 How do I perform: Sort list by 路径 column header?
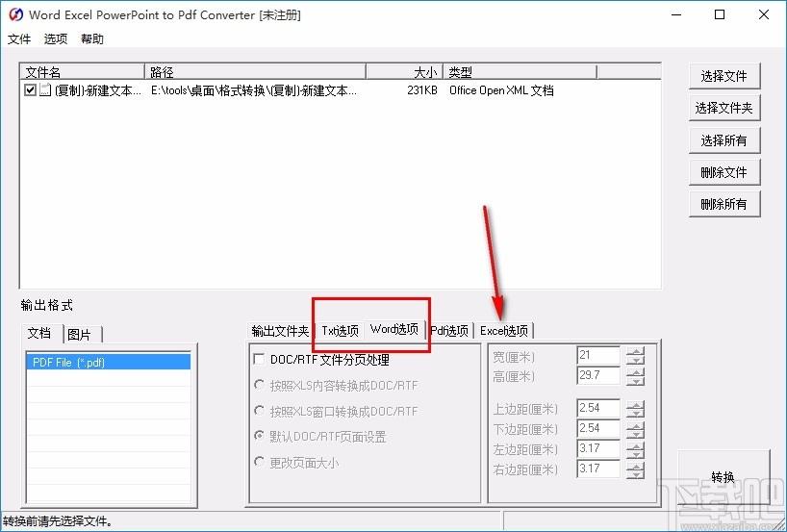[256, 72]
